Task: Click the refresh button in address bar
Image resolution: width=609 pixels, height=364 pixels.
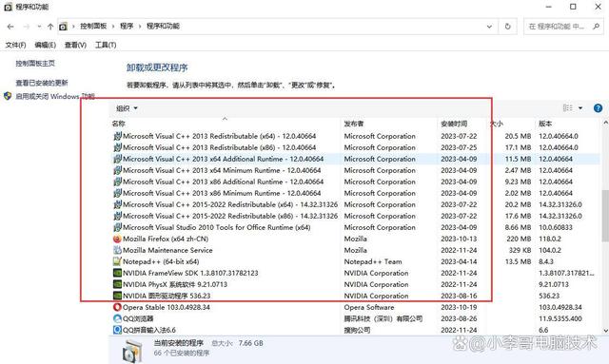Action: (x=507, y=27)
